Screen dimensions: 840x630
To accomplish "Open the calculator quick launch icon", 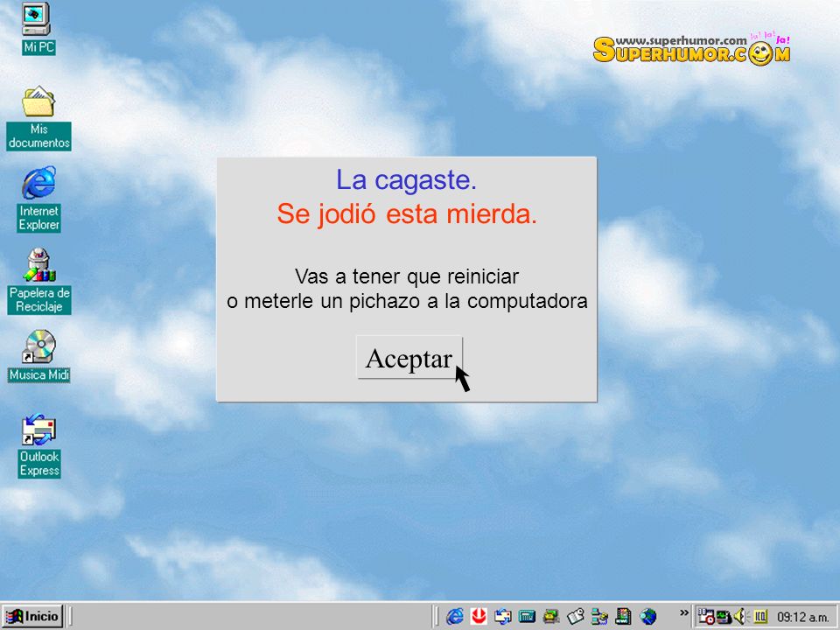I will [x=527, y=617].
